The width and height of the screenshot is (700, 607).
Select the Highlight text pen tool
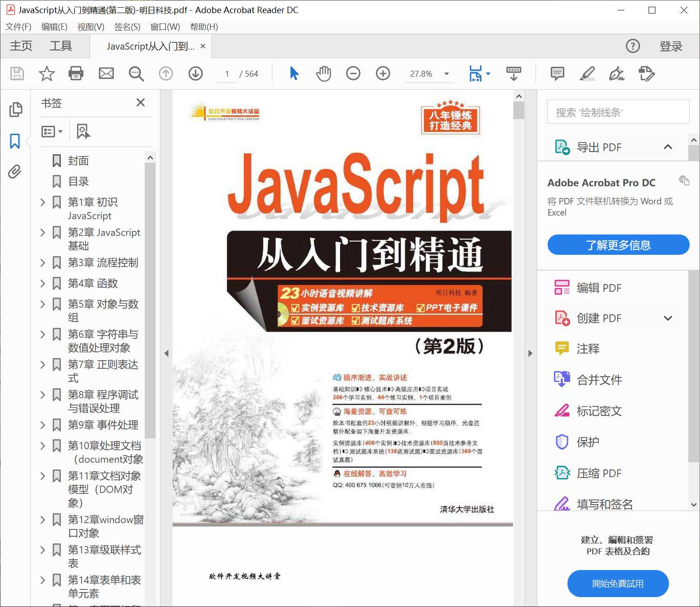587,74
